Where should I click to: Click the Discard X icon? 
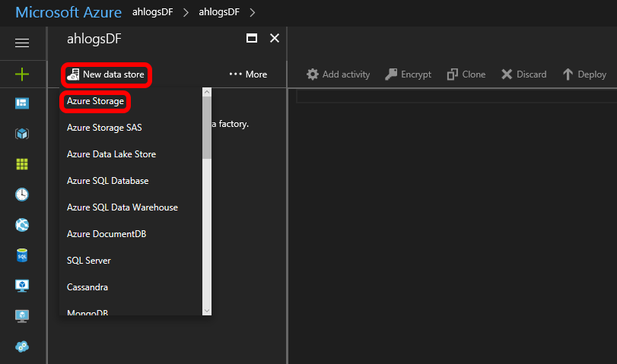click(x=507, y=74)
